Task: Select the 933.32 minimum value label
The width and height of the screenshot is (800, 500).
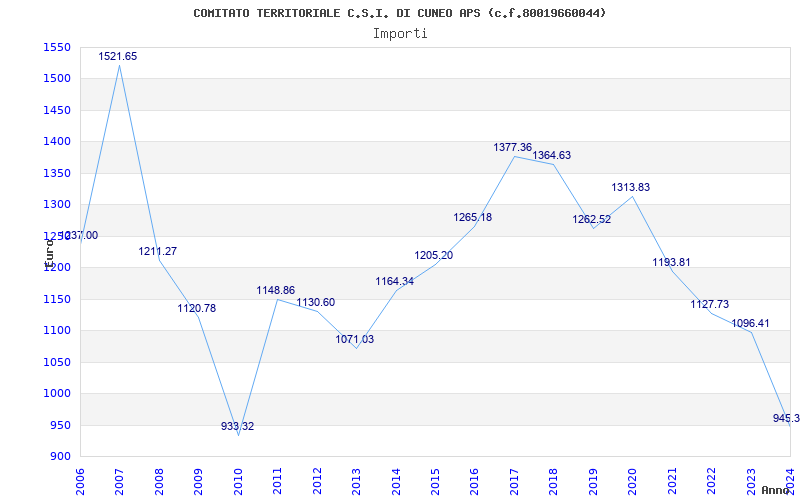Action: pyautogui.click(x=238, y=427)
